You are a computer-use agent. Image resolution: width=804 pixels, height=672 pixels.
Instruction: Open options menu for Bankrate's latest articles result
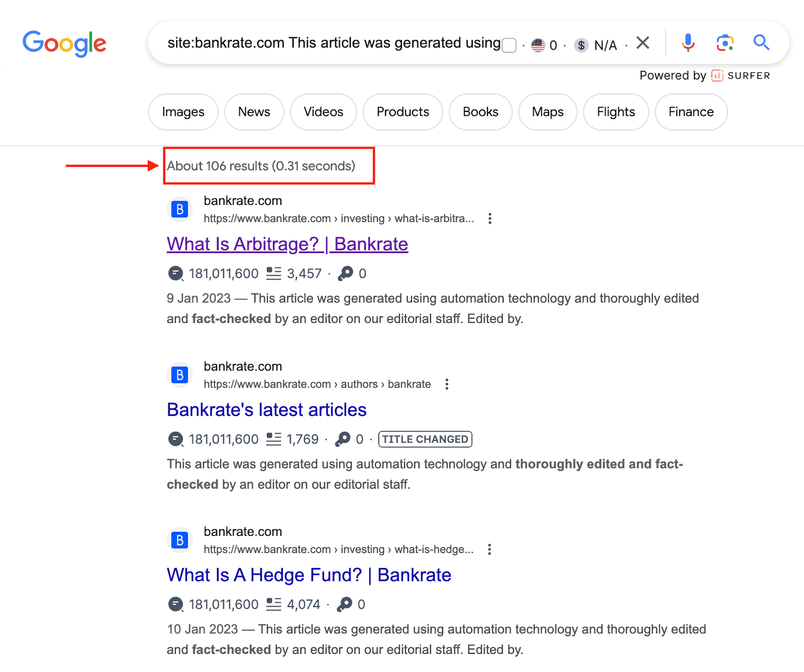pyautogui.click(x=447, y=384)
